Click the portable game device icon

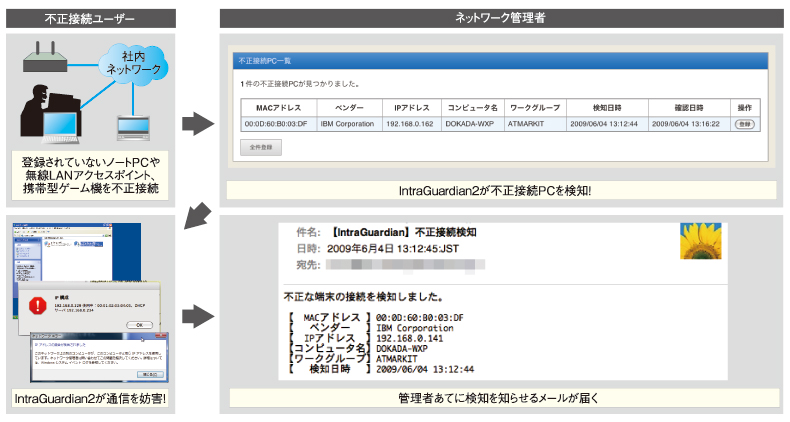(133, 128)
